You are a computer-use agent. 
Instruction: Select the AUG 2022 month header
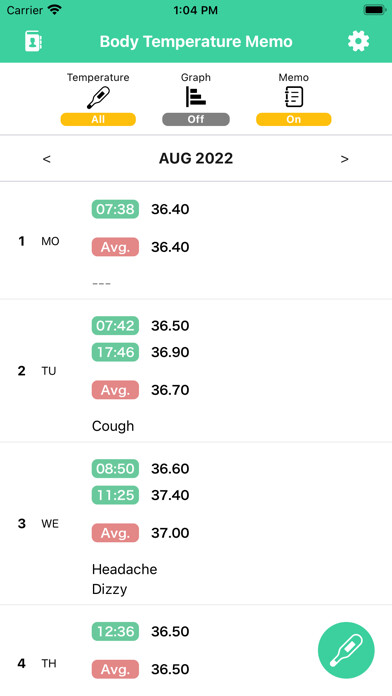click(x=196, y=158)
